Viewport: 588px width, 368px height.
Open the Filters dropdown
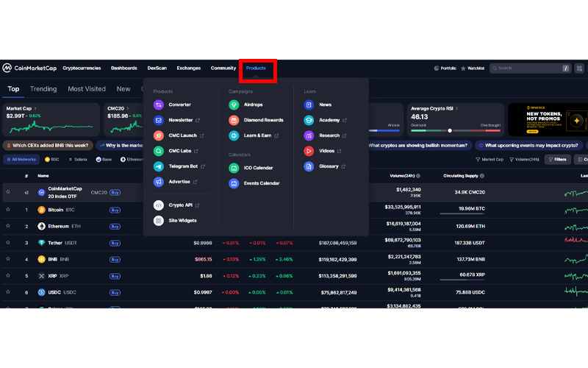click(x=558, y=159)
